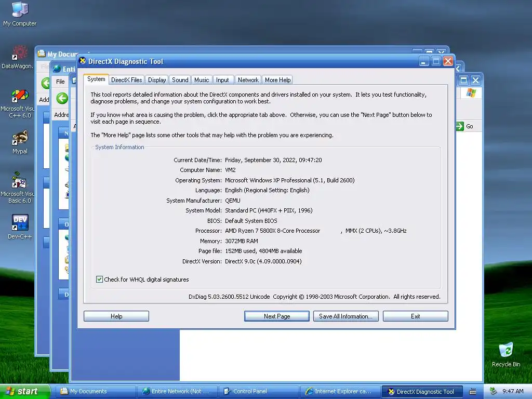Switch to the Sound tab
The image size is (532, 399).
180,79
